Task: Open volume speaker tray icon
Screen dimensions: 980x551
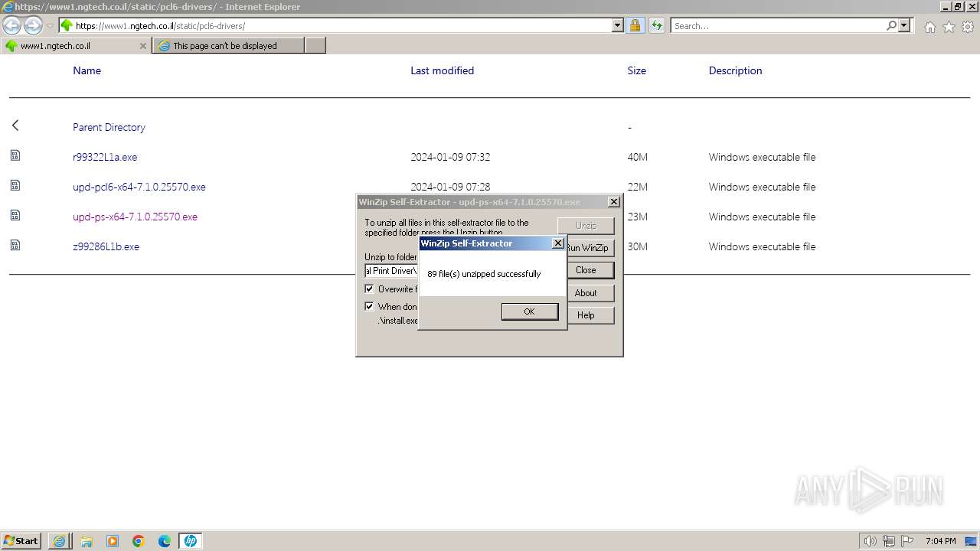Action: [870, 541]
